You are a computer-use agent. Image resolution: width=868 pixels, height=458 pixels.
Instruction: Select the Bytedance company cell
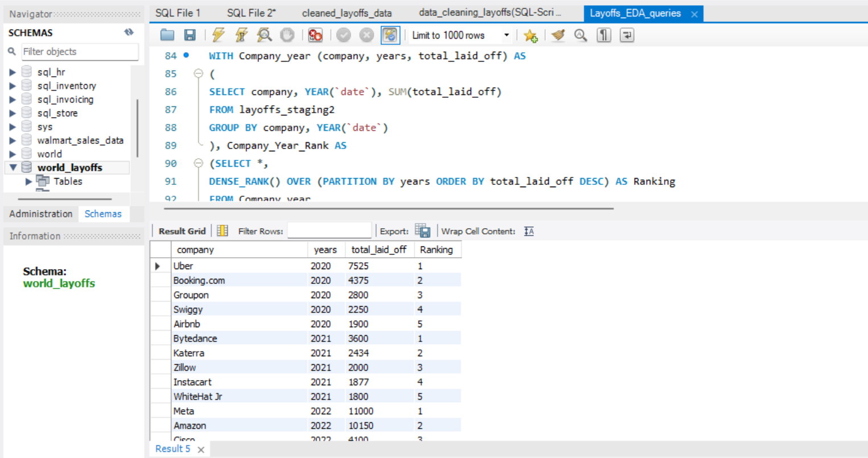click(239, 339)
